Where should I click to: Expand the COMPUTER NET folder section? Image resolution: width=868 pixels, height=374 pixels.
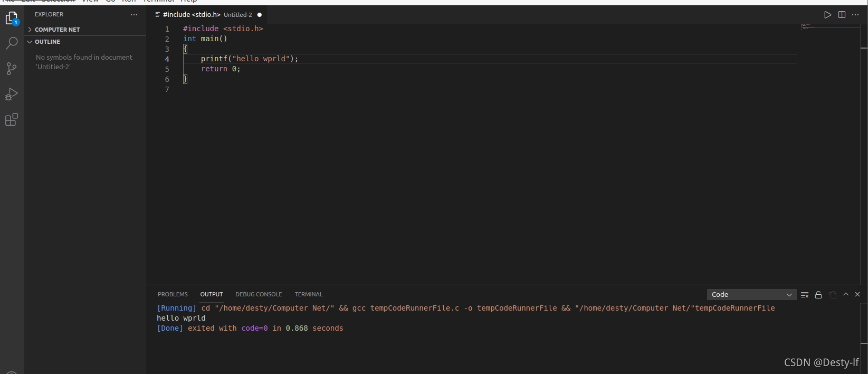pos(86,30)
